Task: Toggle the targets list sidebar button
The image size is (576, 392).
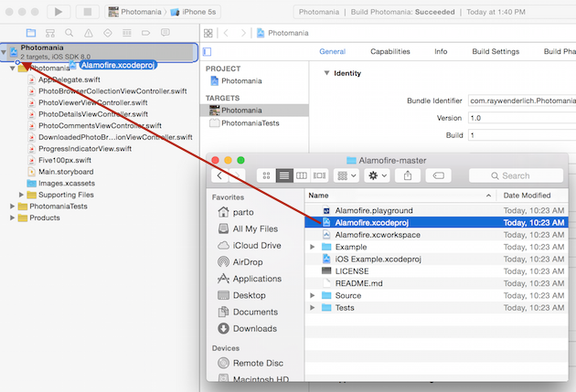Action: (x=208, y=52)
